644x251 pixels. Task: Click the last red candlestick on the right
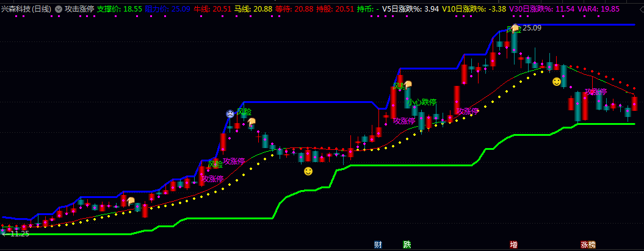(x=634, y=102)
